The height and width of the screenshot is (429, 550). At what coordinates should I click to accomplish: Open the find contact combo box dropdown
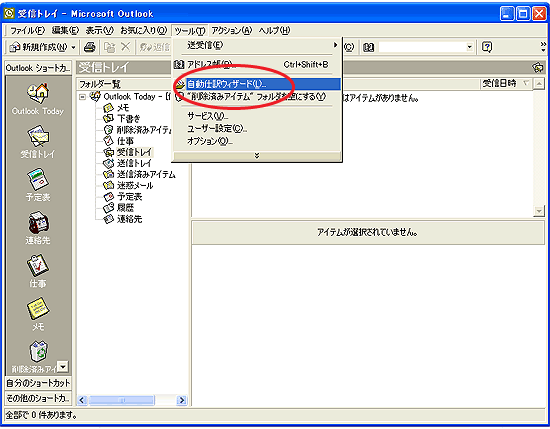click(469, 47)
